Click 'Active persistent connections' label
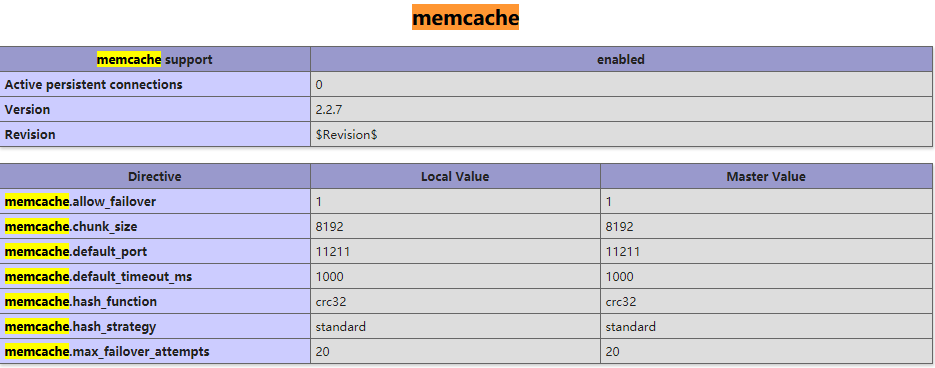 point(94,85)
